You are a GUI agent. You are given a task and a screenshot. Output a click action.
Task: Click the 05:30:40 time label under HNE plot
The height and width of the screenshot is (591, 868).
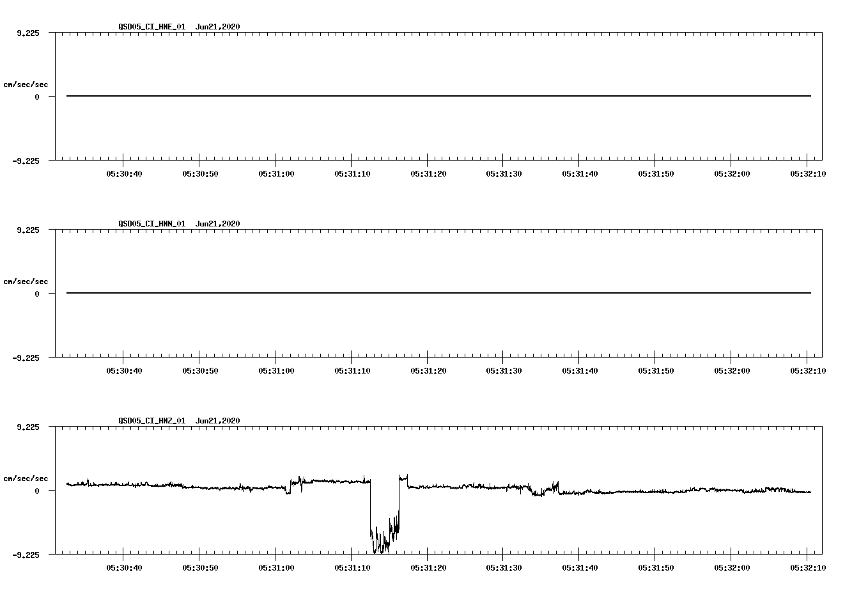pyautogui.click(x=124, y=174)
